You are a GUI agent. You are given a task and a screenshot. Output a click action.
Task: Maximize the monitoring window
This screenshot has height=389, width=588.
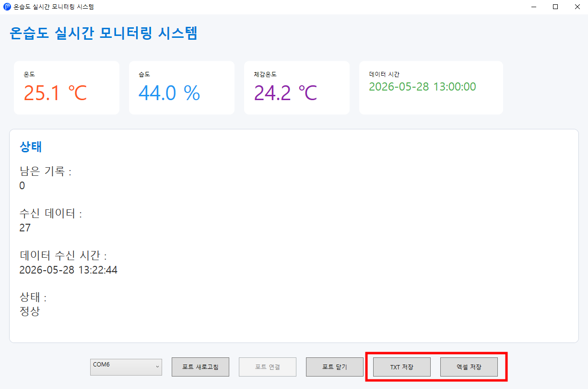[x=555, y=7]
